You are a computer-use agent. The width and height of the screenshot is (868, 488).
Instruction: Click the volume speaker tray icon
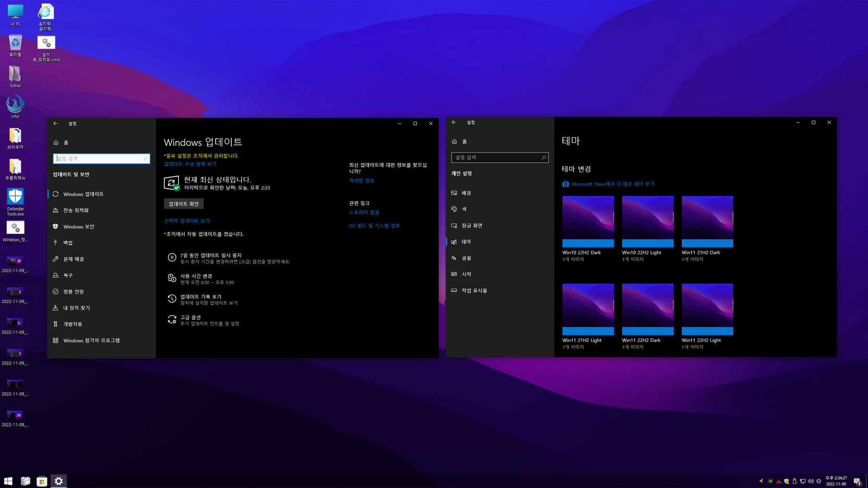(811, 481)
